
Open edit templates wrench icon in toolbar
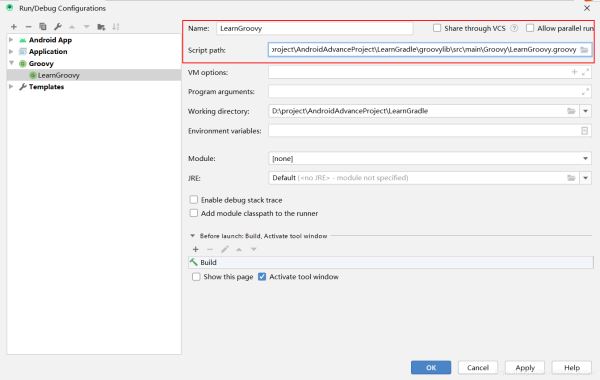pos(58,27)
